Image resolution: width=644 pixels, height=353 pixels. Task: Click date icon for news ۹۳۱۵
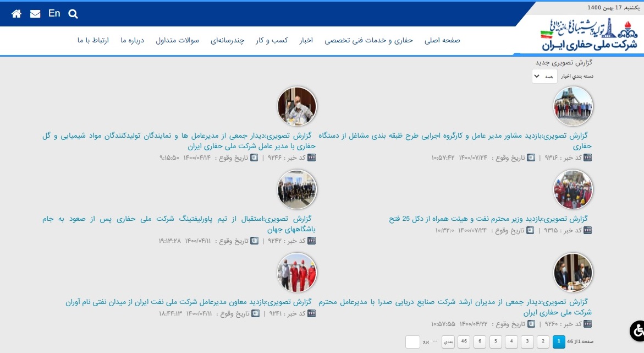click(530, 230)
